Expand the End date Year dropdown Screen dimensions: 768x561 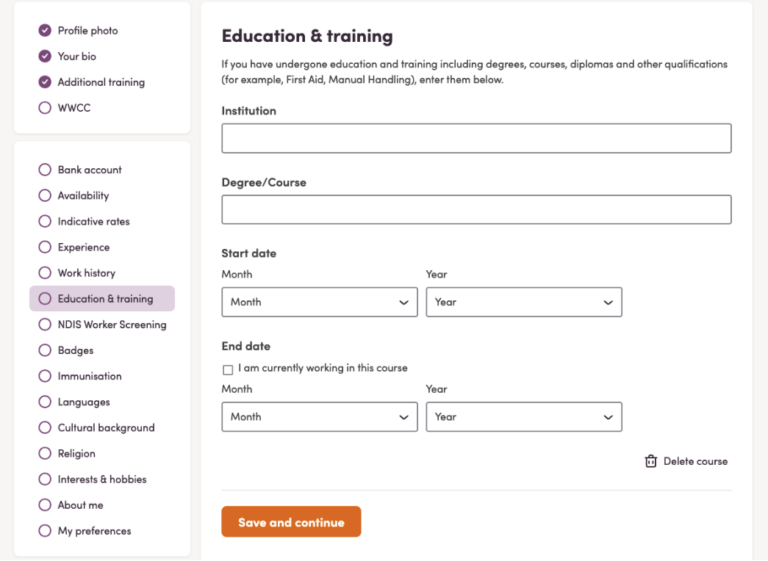[523, 417]
